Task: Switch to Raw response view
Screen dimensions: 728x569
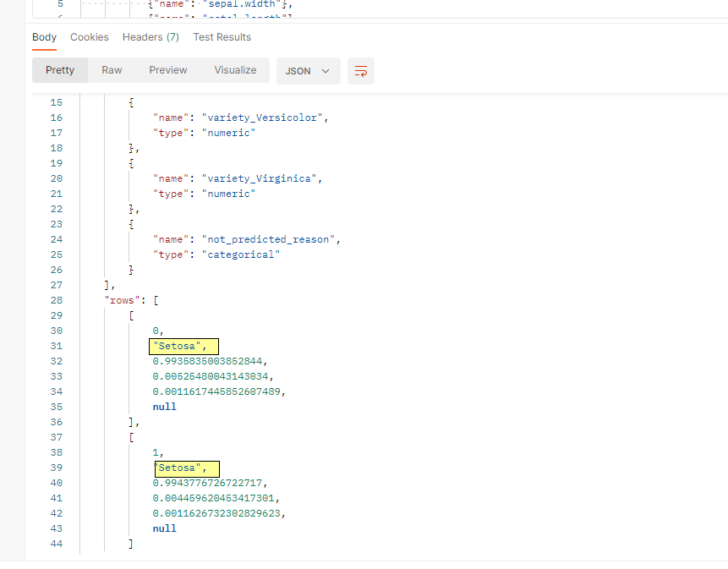Action: coord(112,70)
